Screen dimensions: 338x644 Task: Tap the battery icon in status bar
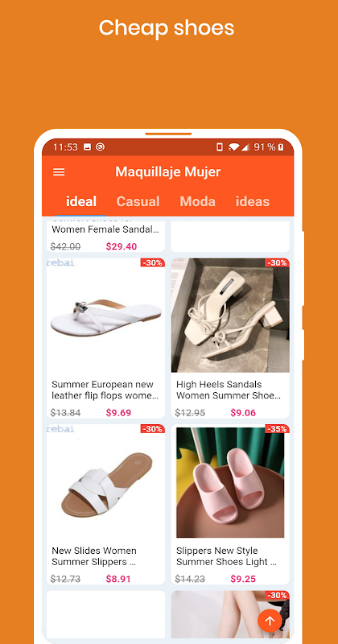281,147
